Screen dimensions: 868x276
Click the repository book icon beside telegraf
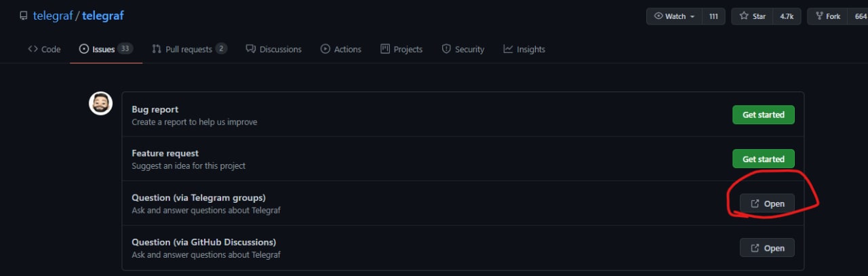tap(24, 16)
